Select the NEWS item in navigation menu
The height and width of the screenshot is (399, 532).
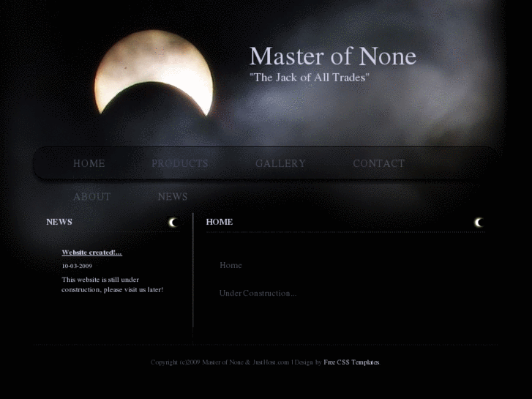[x=173, y=197]
